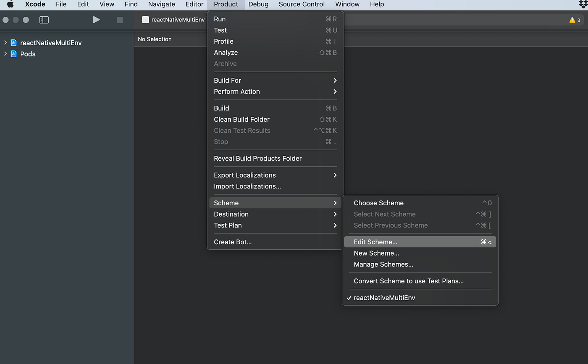Open the Debug menu
This screenshot has height=364, width=588.
click(x=258, y=4)
